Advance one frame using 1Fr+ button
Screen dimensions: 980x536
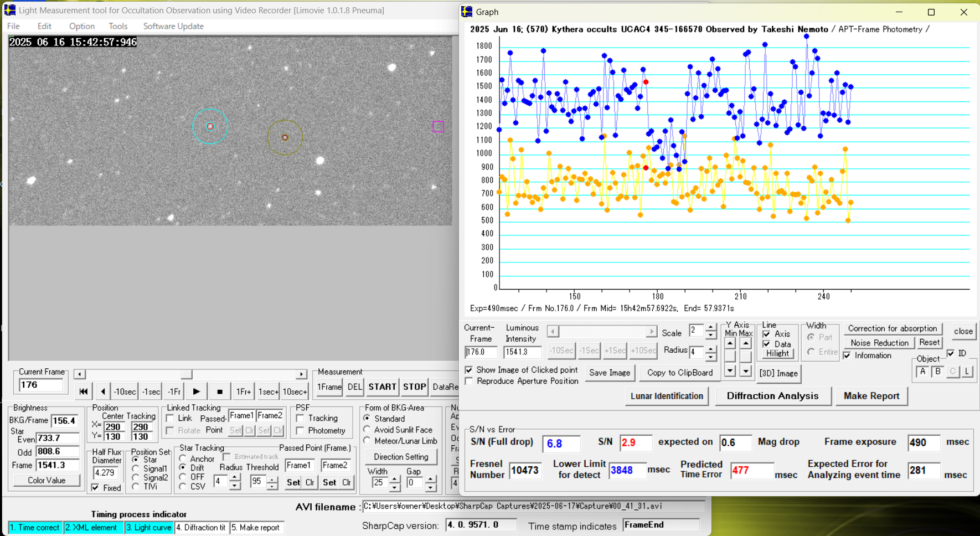coord(243,391)
